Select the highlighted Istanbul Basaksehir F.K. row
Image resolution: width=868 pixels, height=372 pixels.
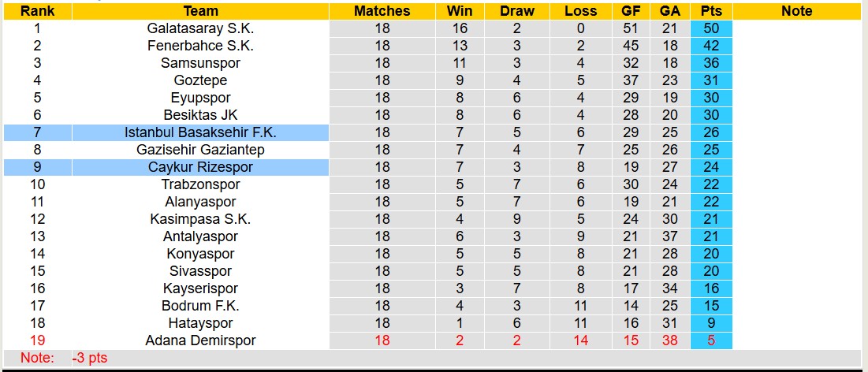(x=200, y=132)
